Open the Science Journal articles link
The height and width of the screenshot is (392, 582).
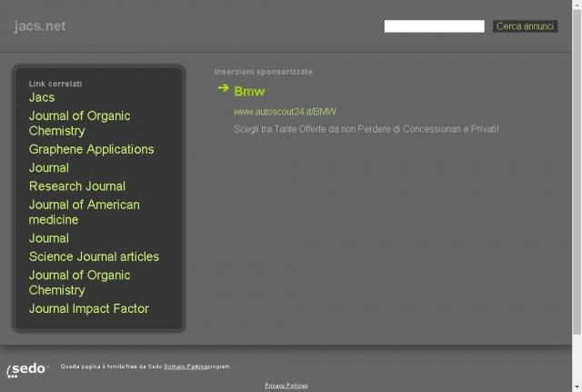coord(94,256)
